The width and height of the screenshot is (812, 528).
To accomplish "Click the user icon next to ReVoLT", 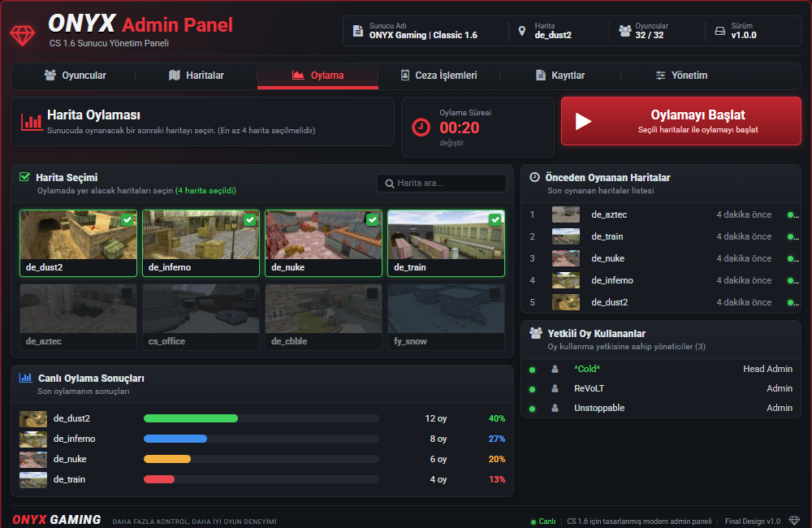I will (555, 388).
